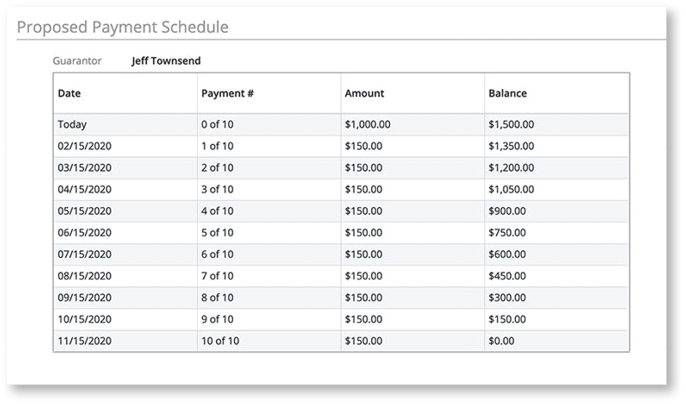Click the 8 of 10 payment cell
Screen dimensions: 686x404
[x=217, y=297]
